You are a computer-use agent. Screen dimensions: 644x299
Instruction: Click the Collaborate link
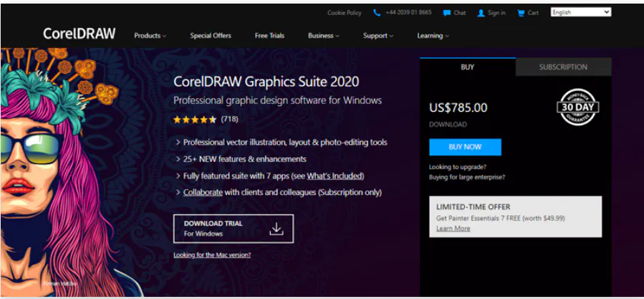(x=203, y=192)
